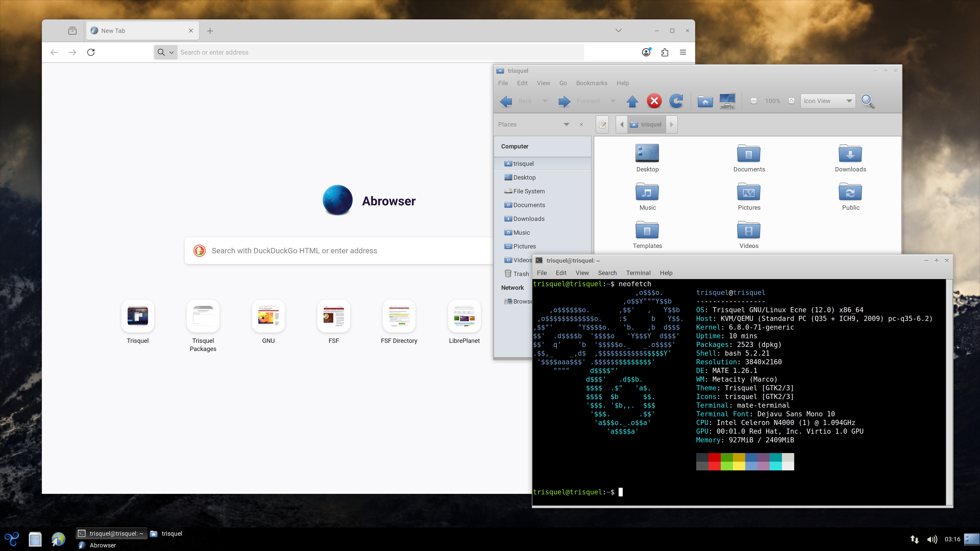Viewport: 980px width, 551px height.
Task: Click the file manager search magnifier
Action: point(868,101)
